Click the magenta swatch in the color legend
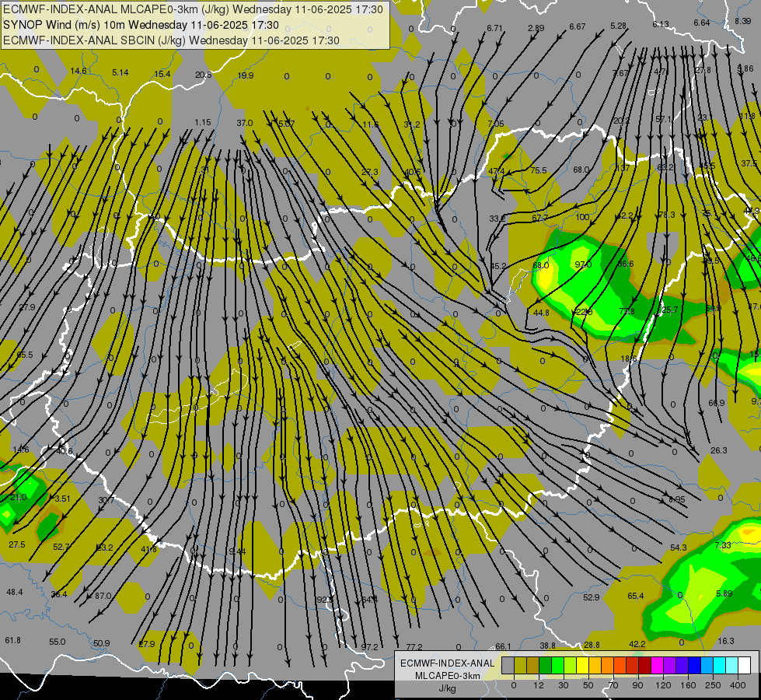 coord(658,665)
